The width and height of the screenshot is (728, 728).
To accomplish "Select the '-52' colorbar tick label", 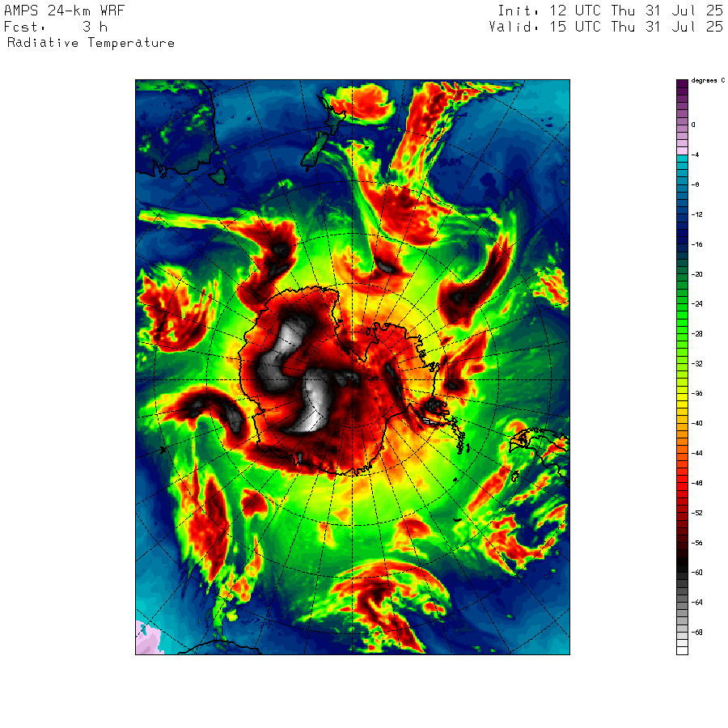I will click(697, 513).
